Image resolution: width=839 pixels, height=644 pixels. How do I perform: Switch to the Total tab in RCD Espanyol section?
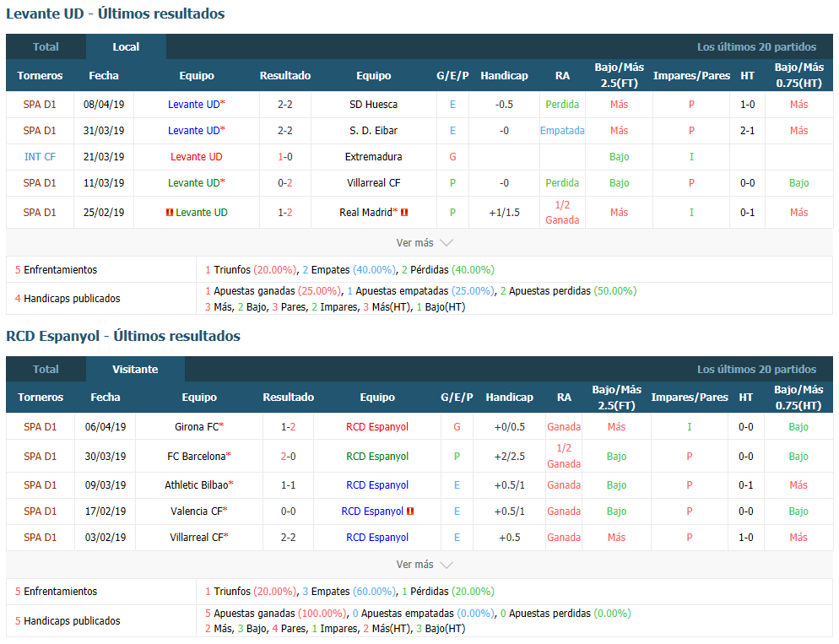(x=46, y=369)
